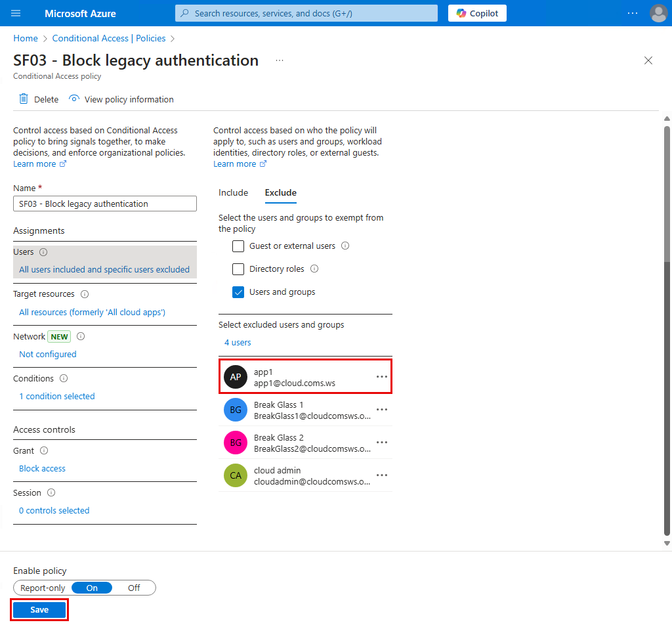The height and width of the screenshot is (631, 672).
Task: Click Learn more under users description
Action: pyautogui.click(x=240, y=163)
